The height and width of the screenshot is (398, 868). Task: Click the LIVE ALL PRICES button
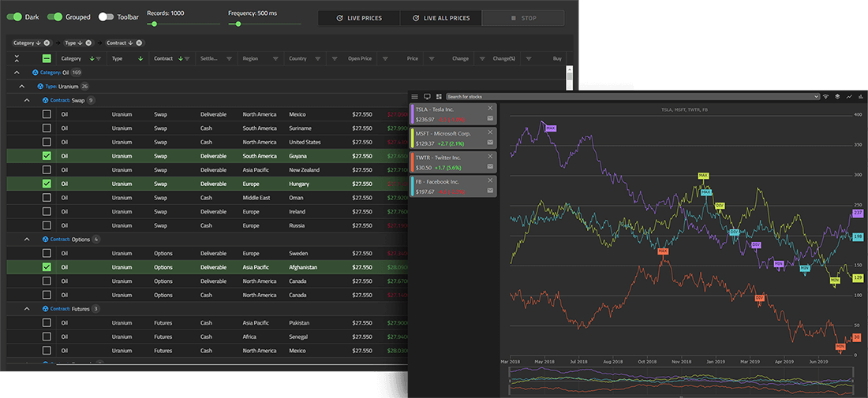441,18
